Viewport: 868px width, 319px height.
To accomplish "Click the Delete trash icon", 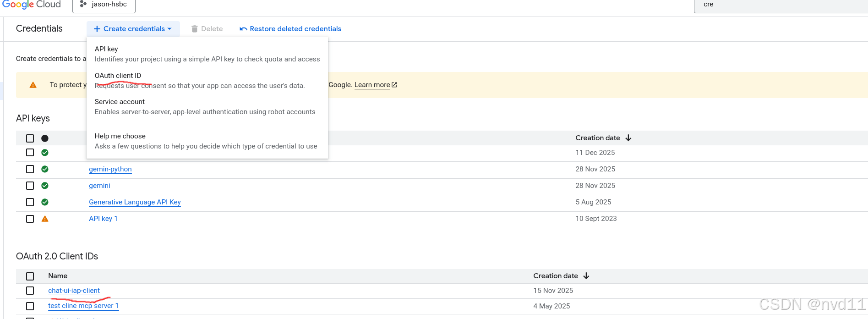I will 195,29.
